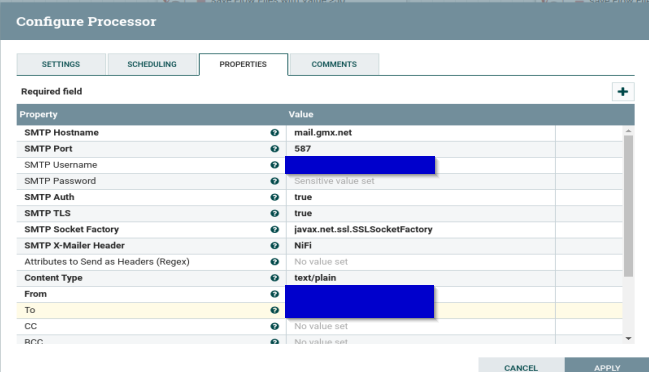This screenshot has width=649, height=372.
Task: Click scrollbar up arrow in properties table
Action: click(x=628, y=131)
